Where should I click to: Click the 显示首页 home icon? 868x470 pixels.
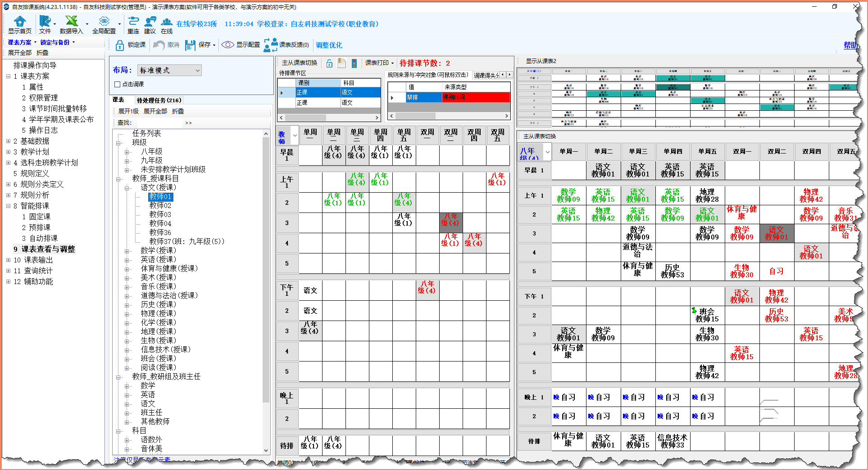(x=20, y=22)
